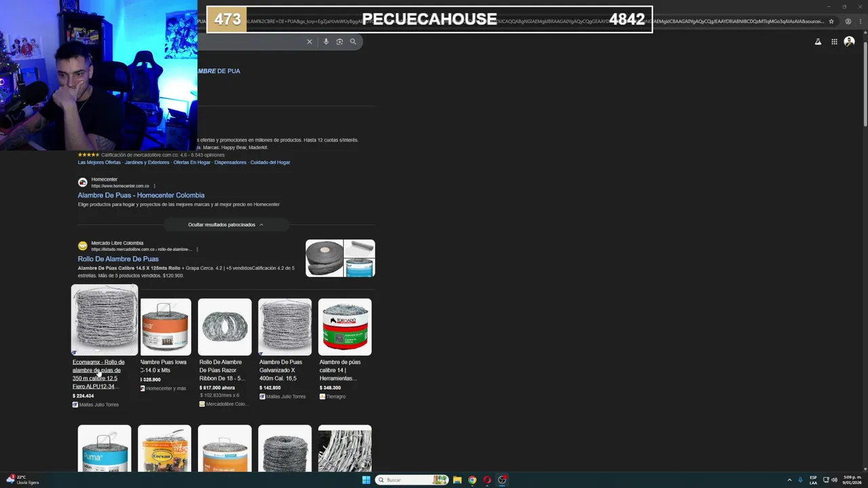Launch File Explorer from the taskbar
868x488 pixels.
pos(457,480)
